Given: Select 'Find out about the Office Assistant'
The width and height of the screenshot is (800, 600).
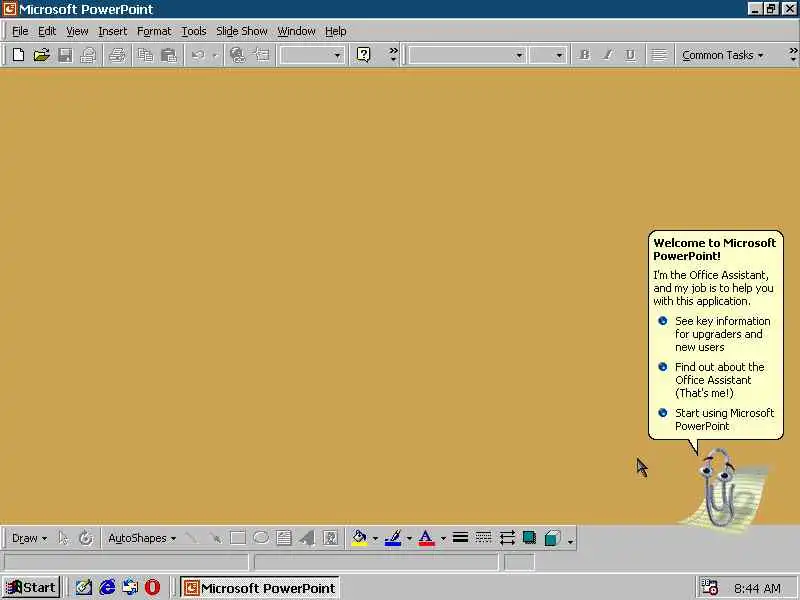Looking at the screenshot, I should pos(711,380).
